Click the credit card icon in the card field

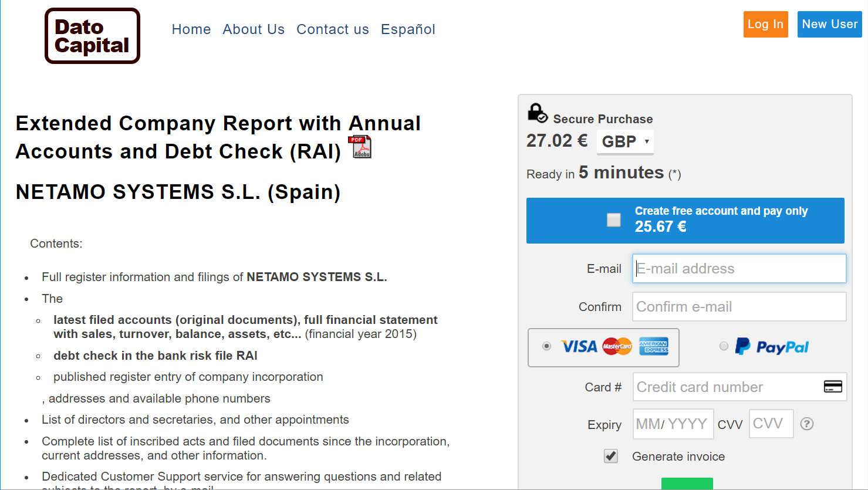pyautogui.click(x=832, y=387)
